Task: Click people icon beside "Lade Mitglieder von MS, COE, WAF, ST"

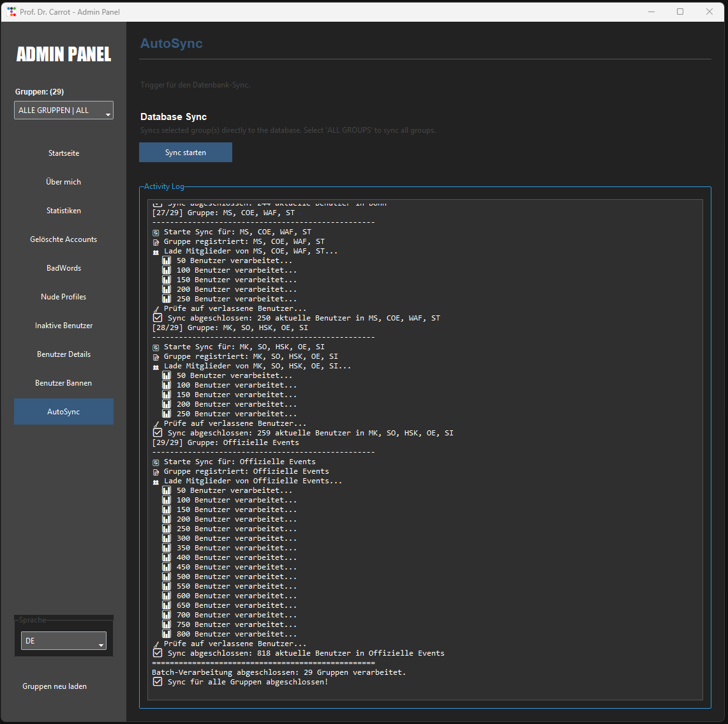Action: (156, 252)
